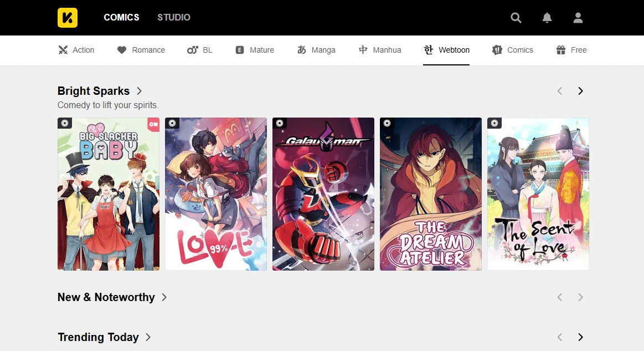Select the Action genre tab
The width and height of the screenshot is (644, 351).
76,50
